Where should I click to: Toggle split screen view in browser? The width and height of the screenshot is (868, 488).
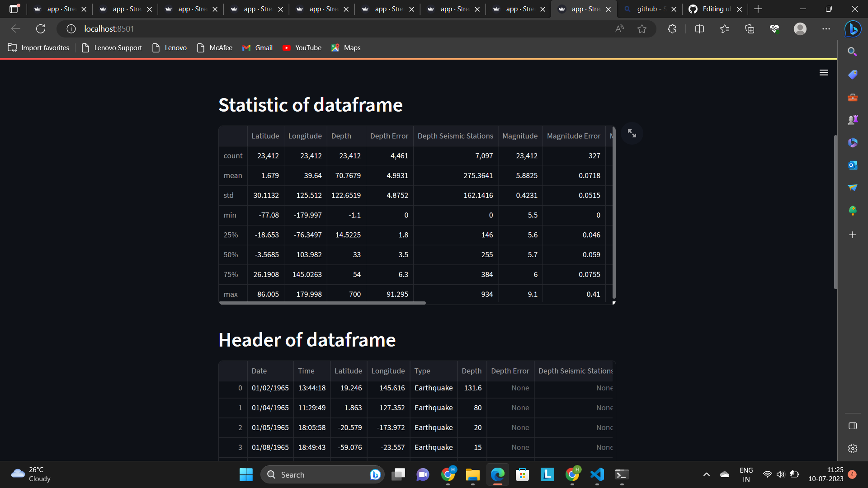(699, 29)
